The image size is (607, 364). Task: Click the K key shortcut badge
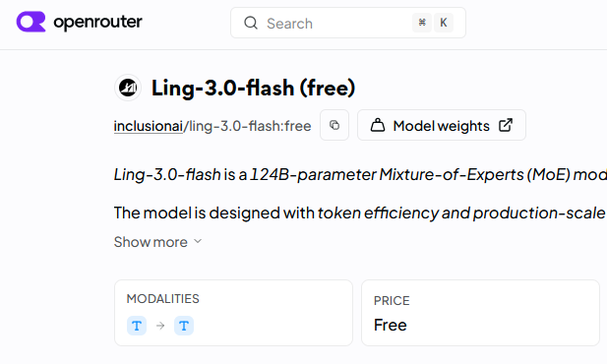tap(444, 23)
